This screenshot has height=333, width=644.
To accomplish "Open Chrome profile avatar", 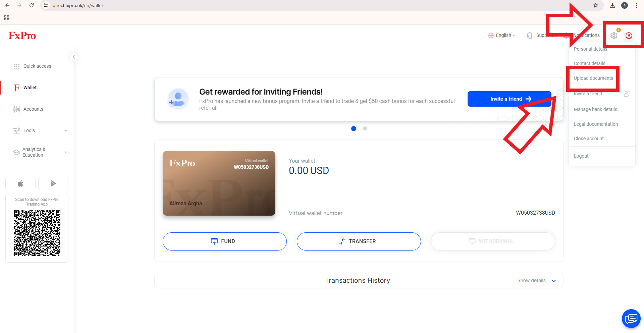I will pyautogui.click(x=625, y=5).
